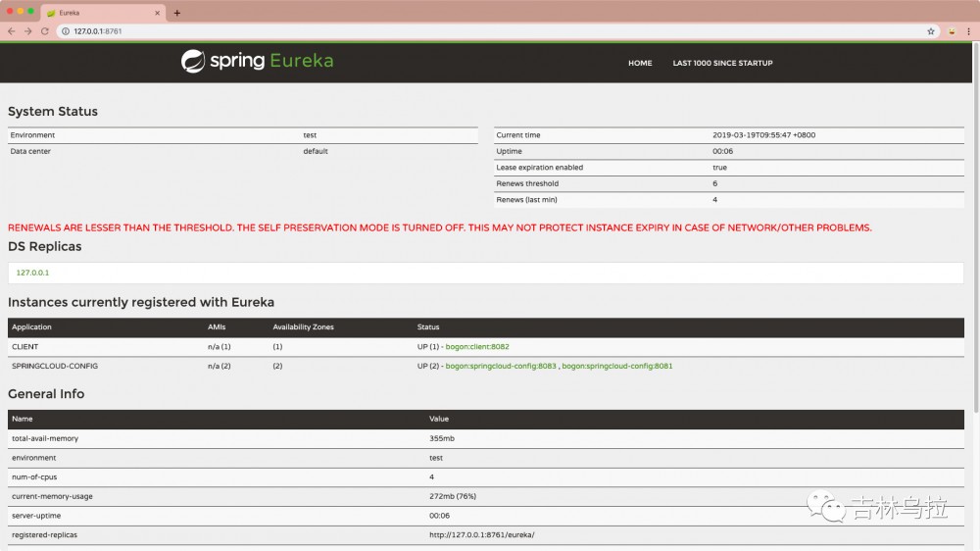Click the Availability Zones column header

coord(303,327)
